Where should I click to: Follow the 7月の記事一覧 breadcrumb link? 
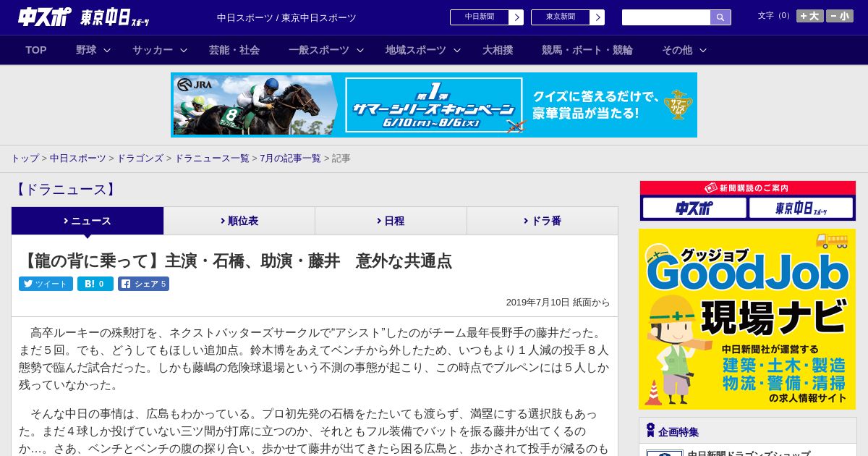click(291, 159)
